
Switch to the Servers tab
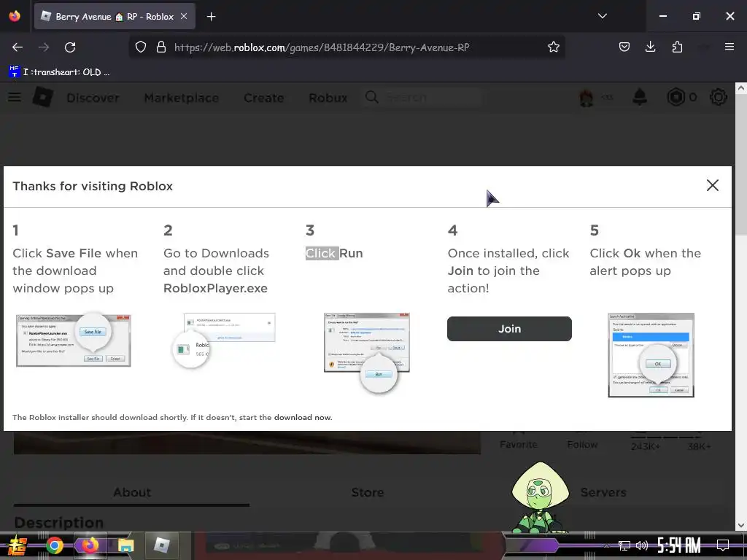[603, 492]
